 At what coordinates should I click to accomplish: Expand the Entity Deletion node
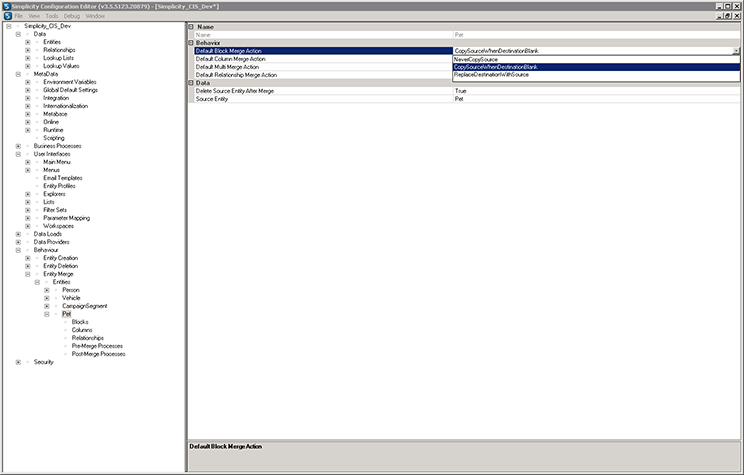tap(28, 266)
